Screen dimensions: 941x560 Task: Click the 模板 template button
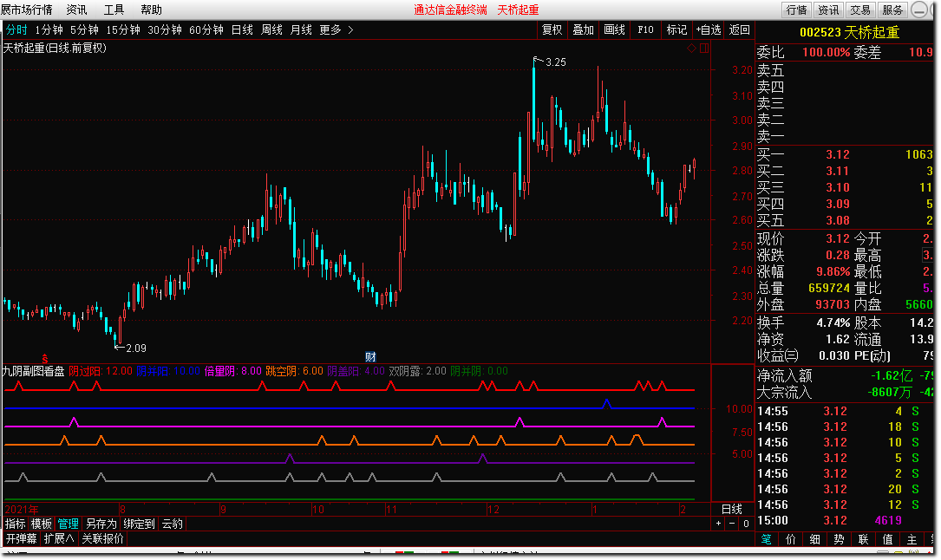point(42,524)
